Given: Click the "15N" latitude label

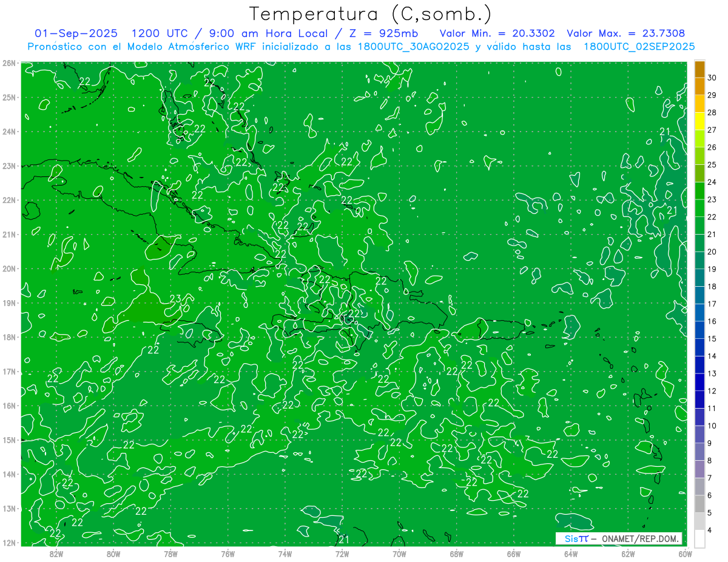Looking at the screenshot, I should pyautogui.click(x=8, y=440).
